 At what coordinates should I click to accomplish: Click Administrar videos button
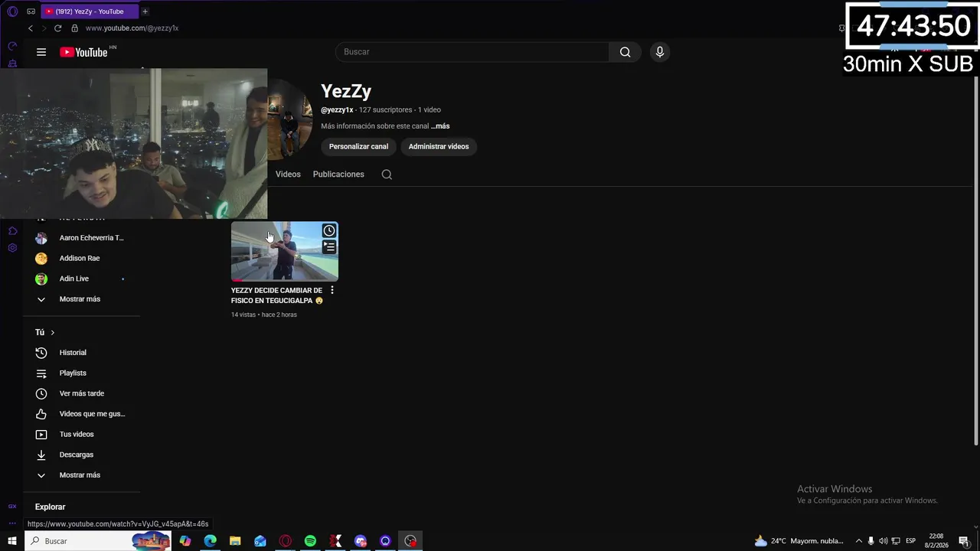point(439,146)
